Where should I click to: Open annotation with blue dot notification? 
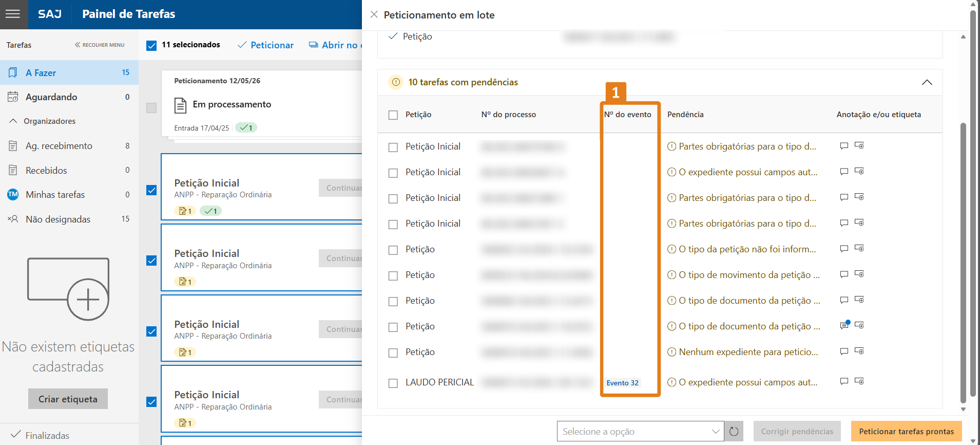pyautogui.click(x=844, y=325)
